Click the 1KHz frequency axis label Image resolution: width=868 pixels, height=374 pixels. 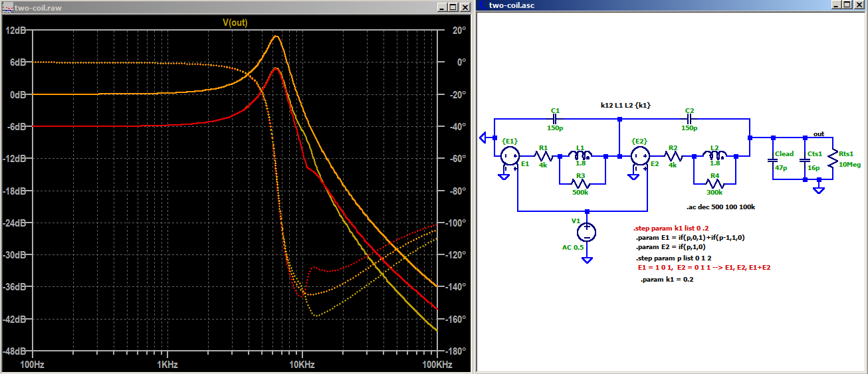tap(167, 365)
